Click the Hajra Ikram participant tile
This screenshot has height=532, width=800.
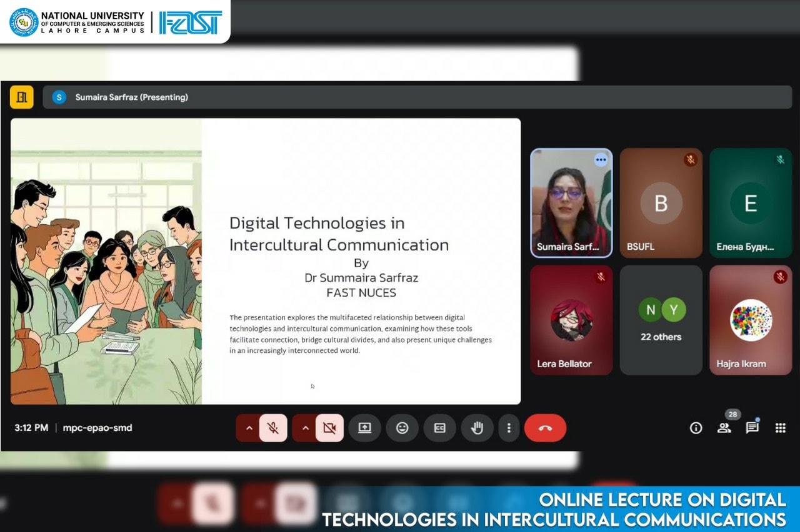pos(751,320)
